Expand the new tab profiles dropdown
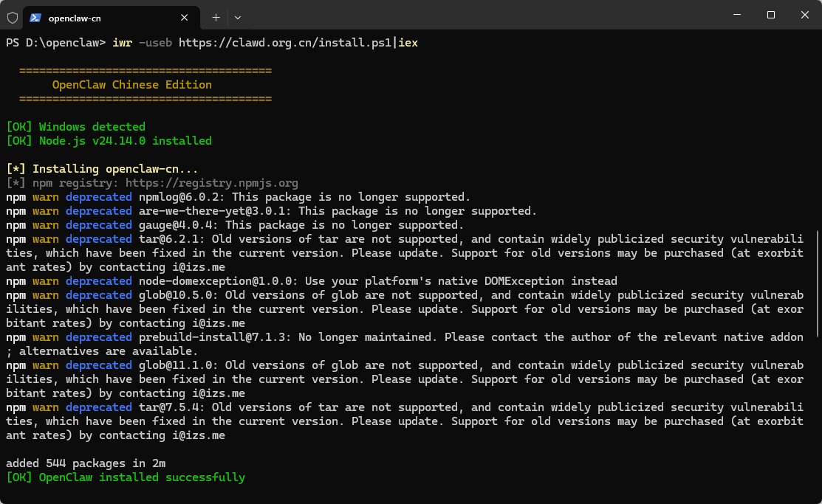822x504 pixels. (x=238, y=17)
